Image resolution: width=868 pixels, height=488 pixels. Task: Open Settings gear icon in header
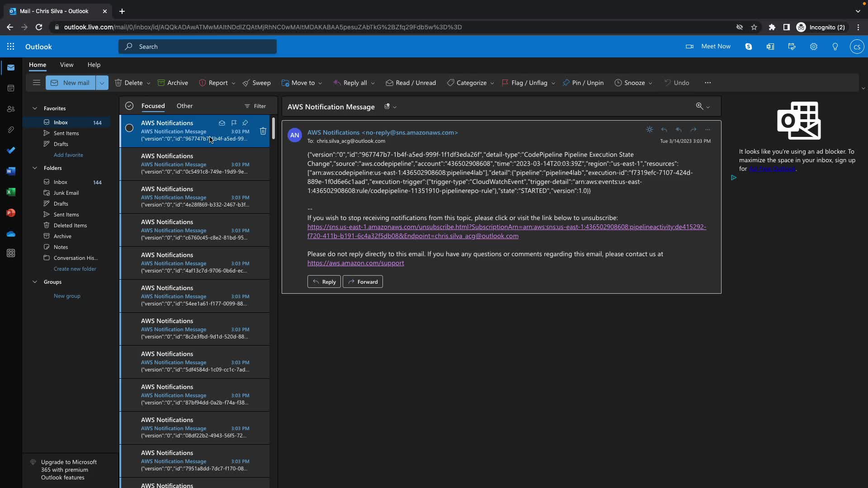[813, 47]
